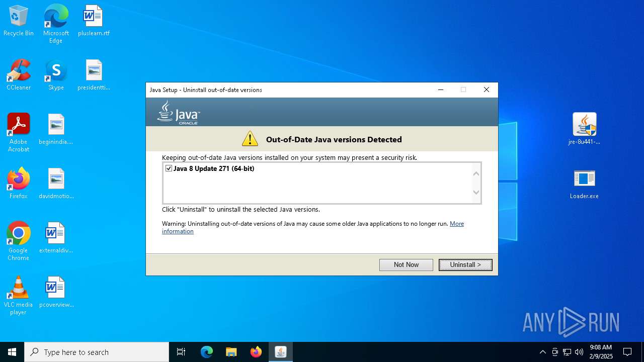Open Task View on taskbar

(181, 352)
